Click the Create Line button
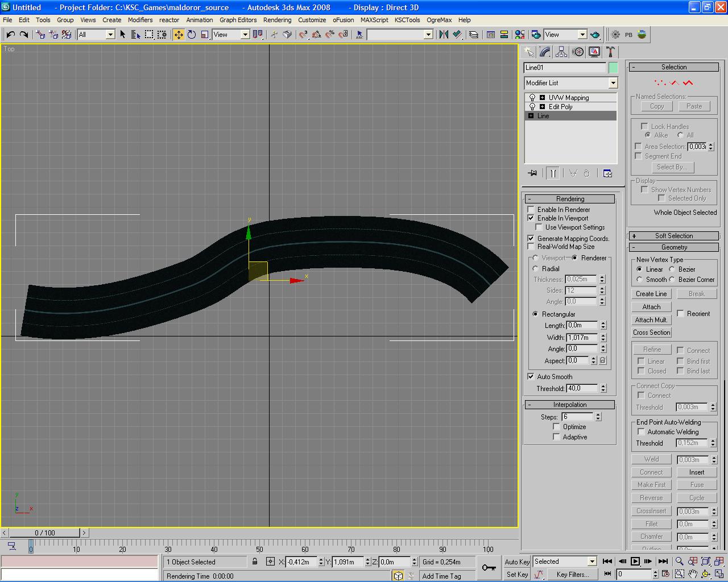728x582 pixels. [x=651, y=294]
